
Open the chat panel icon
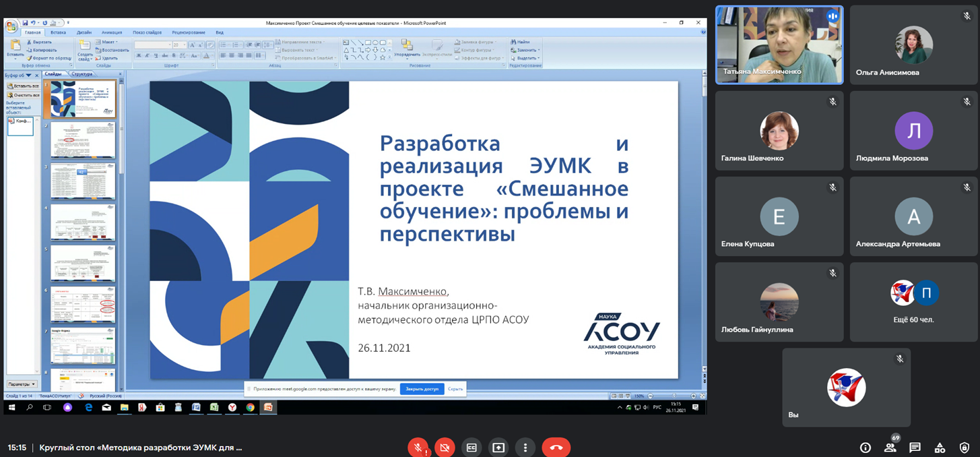tap(915, 448)
